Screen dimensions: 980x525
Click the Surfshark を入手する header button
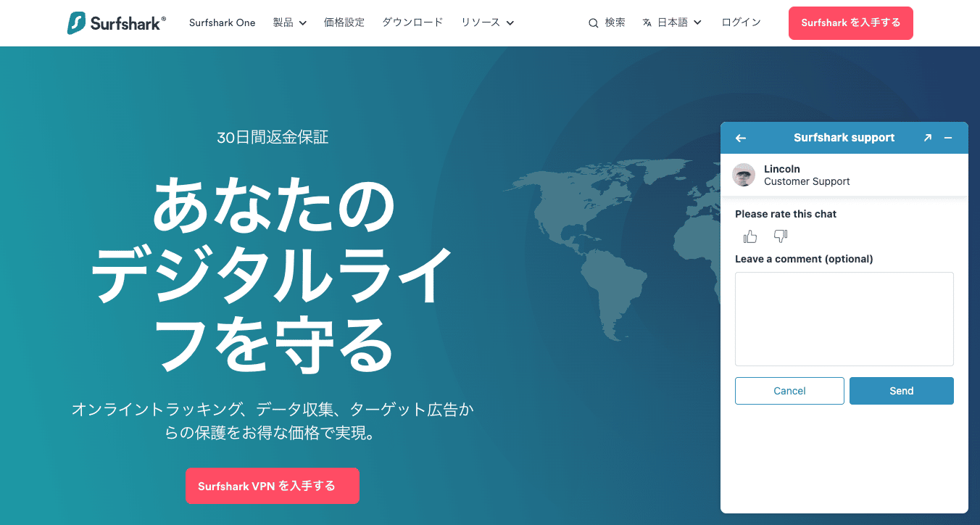tap(851, 23)
